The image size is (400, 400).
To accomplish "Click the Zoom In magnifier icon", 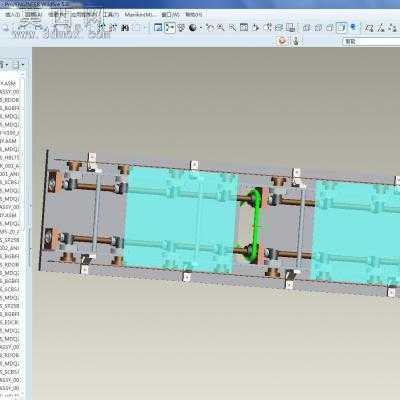I will 220,28.
